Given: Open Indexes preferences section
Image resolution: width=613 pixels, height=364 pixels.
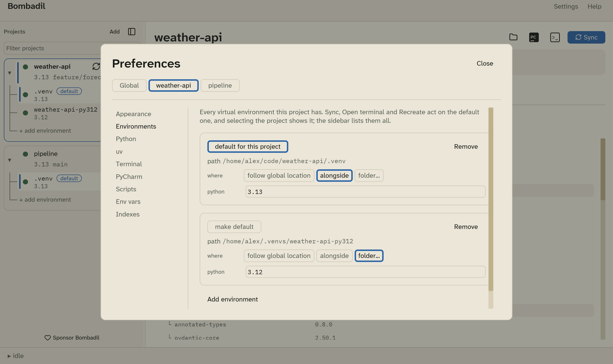Looking at the screenshot, I should coord(128,214).
